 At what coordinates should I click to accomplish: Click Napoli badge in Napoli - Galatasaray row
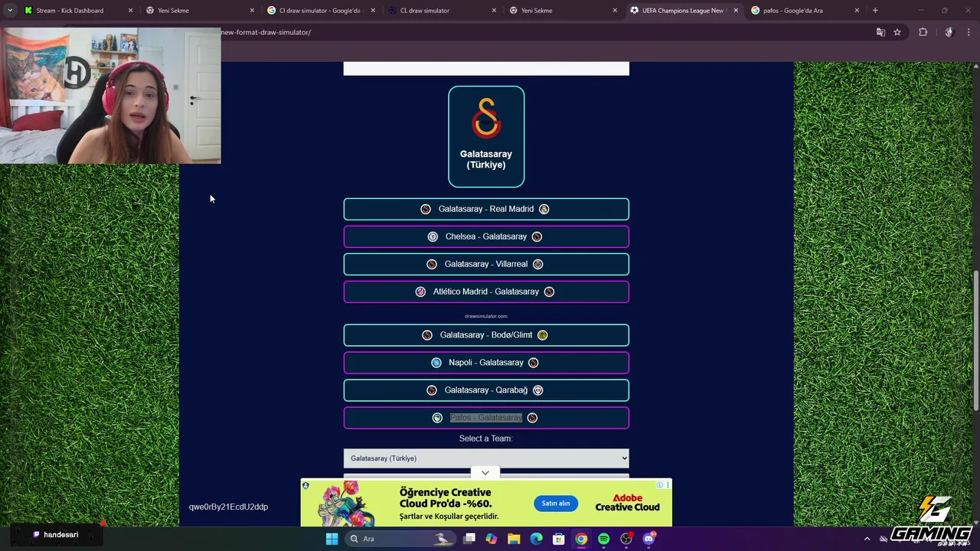(436, 363)
